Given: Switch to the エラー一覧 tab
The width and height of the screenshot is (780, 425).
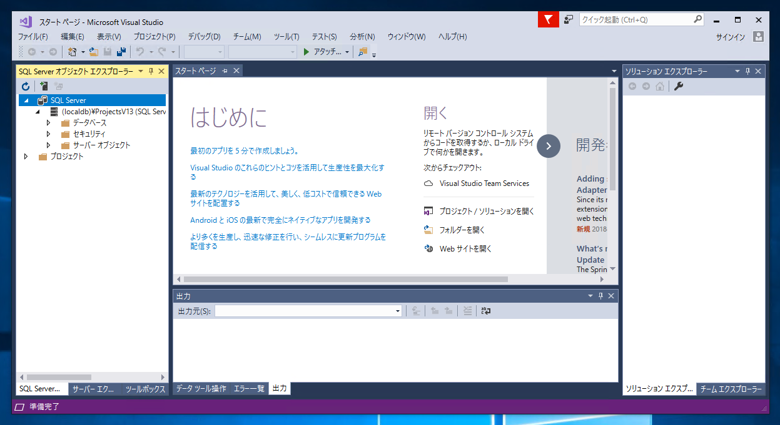Looking at the screenshot, I should (x=248, y=388).
